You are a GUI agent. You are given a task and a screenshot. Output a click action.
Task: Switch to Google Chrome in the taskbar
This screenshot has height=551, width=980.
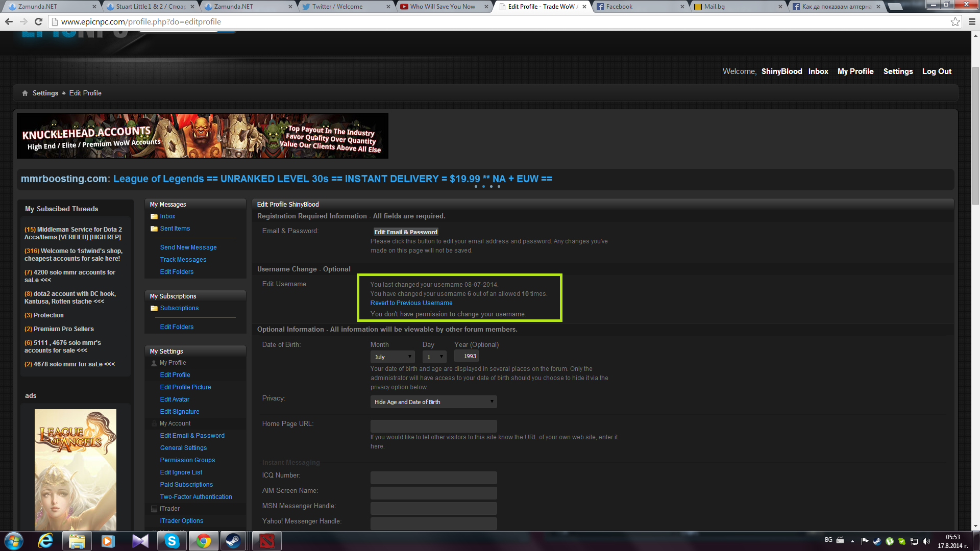203,541
